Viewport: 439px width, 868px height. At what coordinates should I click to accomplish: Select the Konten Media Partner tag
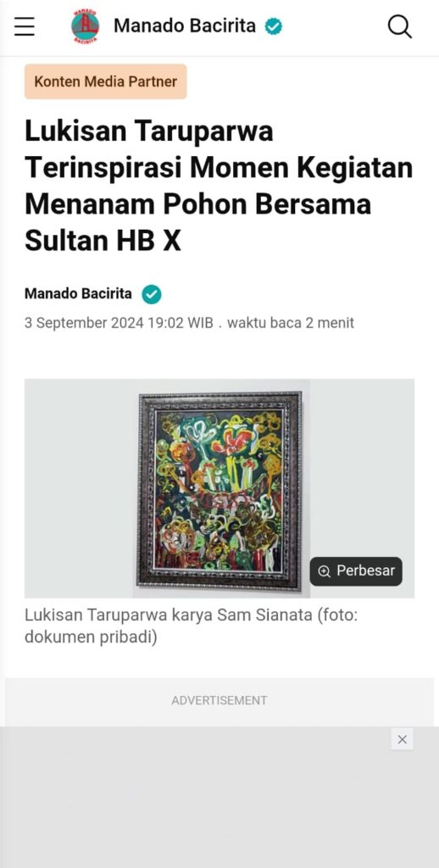click(106, 82)
